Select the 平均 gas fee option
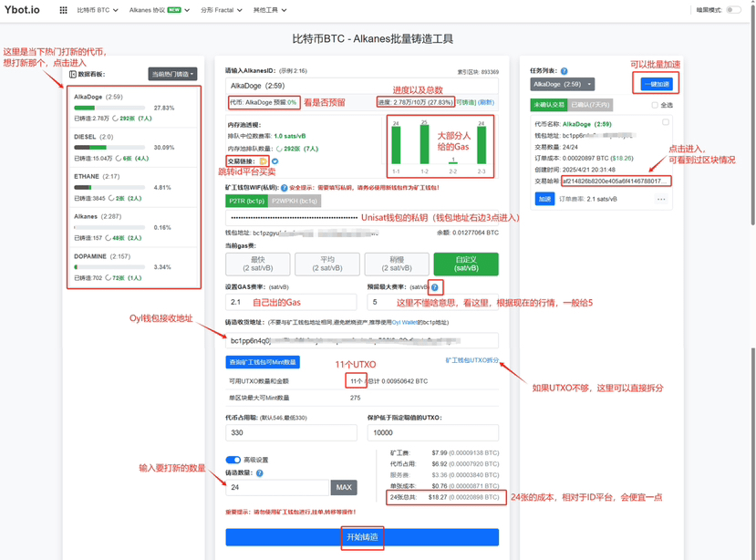Viewport: 756px width, 560px height. coord(327,264)
